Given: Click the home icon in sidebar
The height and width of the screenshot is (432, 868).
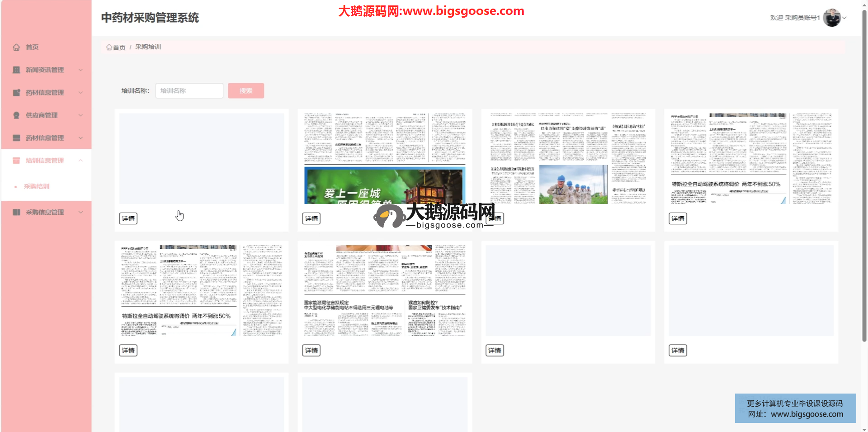Looking at the screenshot, I should (x=16, y=47).
